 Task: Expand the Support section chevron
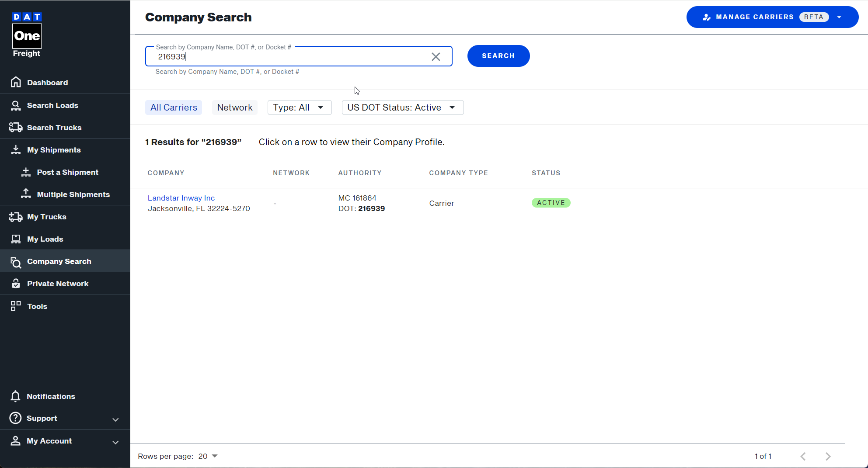[115, 419]
